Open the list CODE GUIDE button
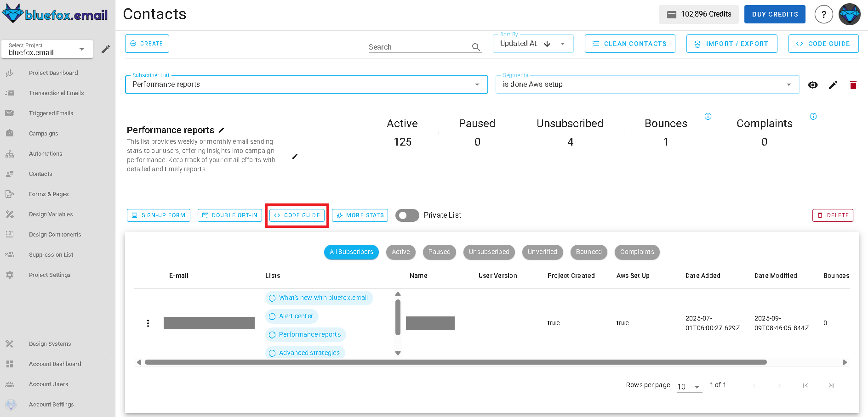The height and width of the screenshot is (417, 868). [x=297, y=215]
